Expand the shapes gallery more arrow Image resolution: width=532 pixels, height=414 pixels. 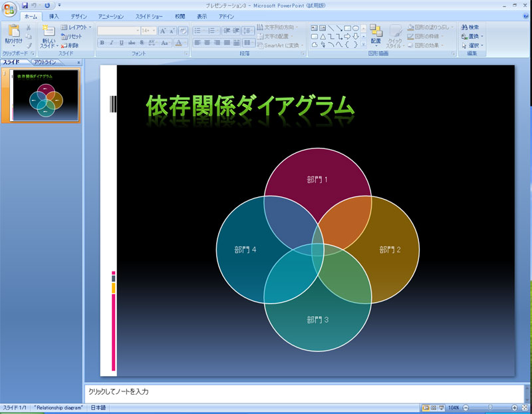point(364,46)
